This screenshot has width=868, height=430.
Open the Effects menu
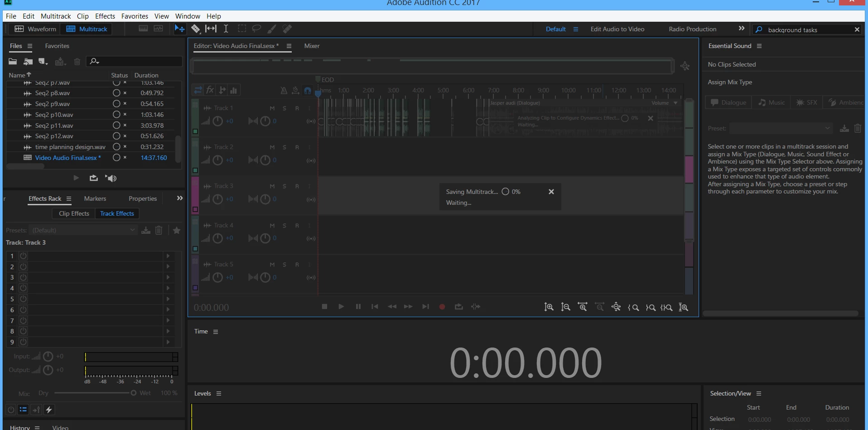[x=105, y=16]
